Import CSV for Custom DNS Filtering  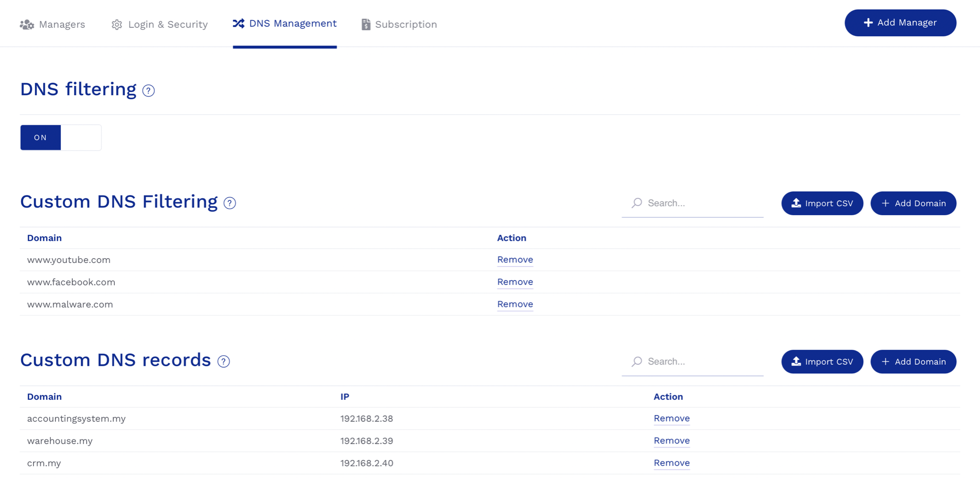point(822,203)
